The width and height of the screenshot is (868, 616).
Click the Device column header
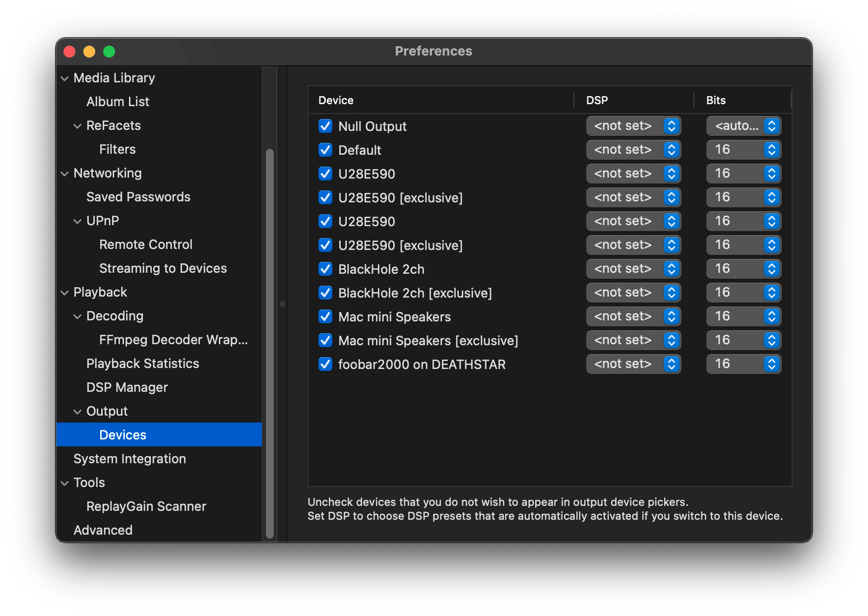(441, 100)
